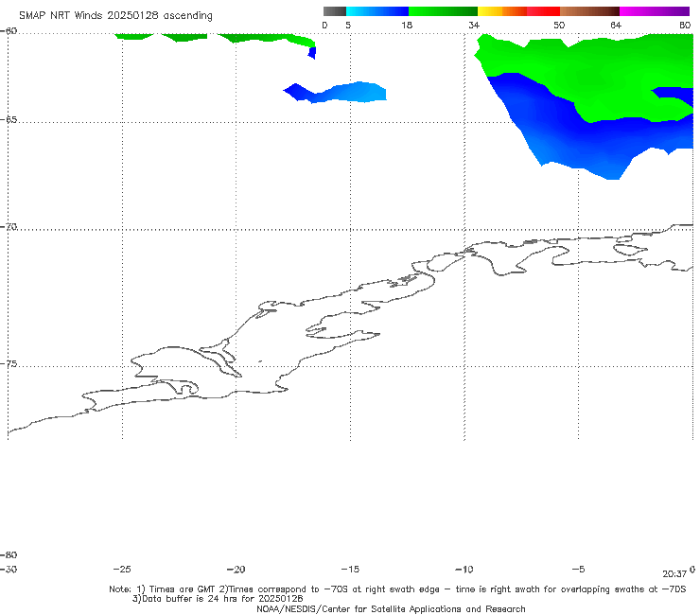Click the gray 0–5 segment of color bar
Viewport: 700px width, 615px height.
tap(334, 11)
